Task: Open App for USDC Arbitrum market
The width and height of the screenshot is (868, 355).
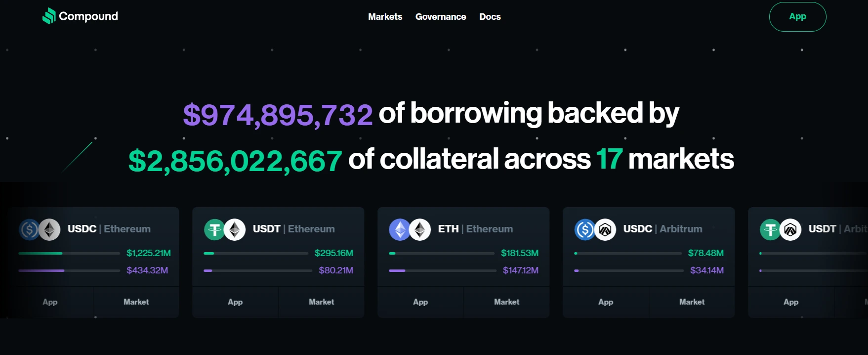Action: click(606, 302)
